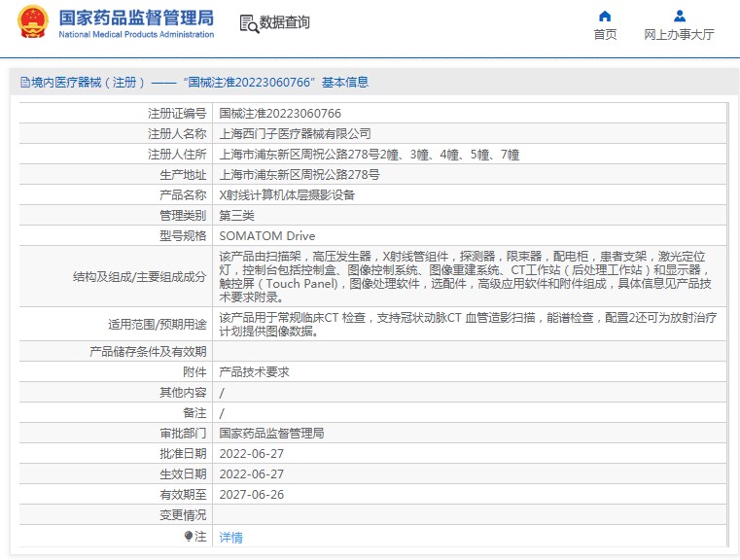Screen dimensions: 740x560
Task: Open the 数据查询 search icon
Action: pos(249,23)
